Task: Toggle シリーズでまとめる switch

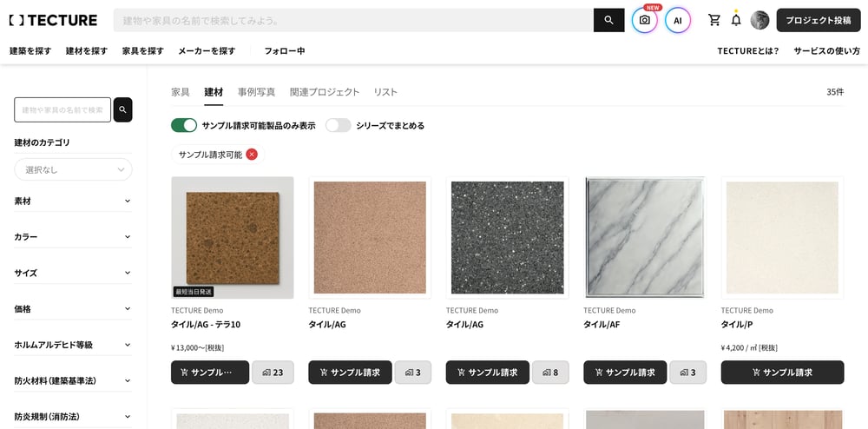Action: pyautogui.click(x=339, y=125)
